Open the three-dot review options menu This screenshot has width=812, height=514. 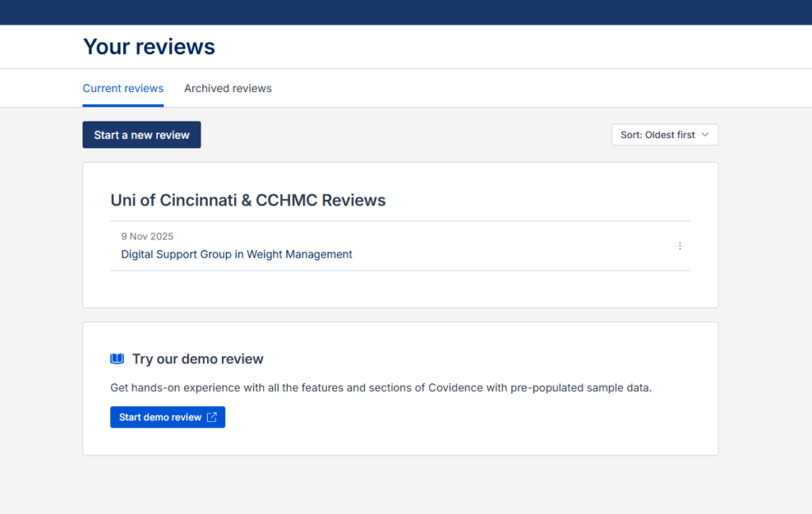tap(680, 246)
